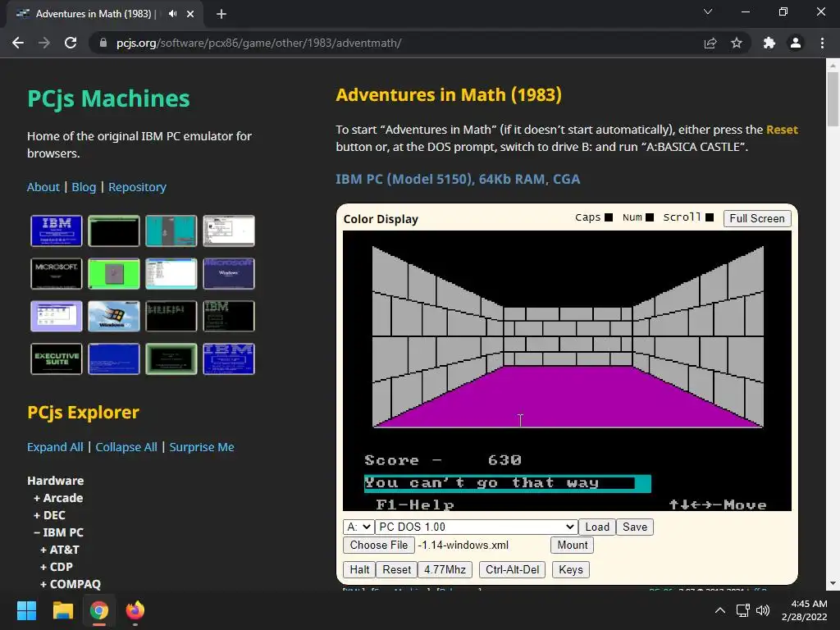Click Expand All in PCjs Explorer

pyautogui.click(x=55, y=447)
